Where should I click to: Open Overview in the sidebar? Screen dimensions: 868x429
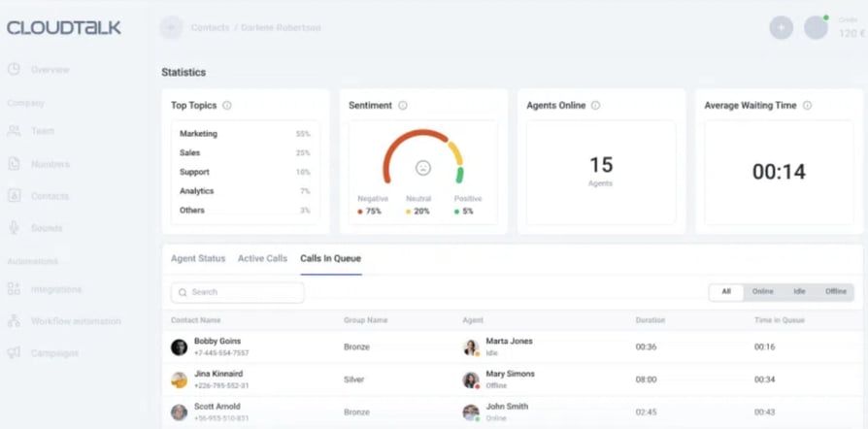click(50, 70)
